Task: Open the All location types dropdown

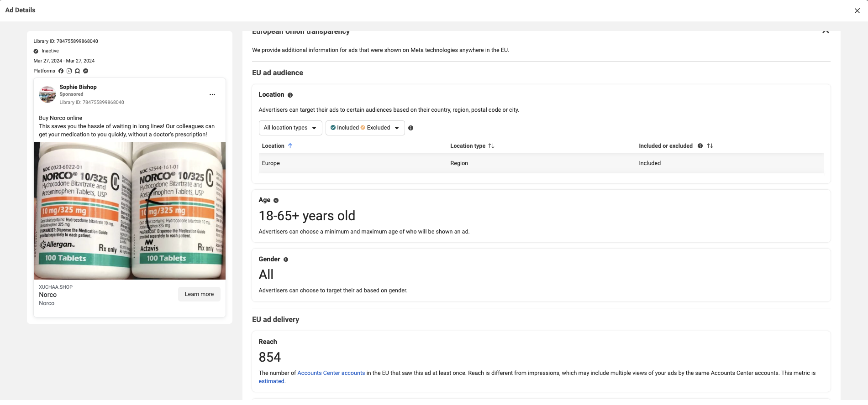Action: [290, 128]
